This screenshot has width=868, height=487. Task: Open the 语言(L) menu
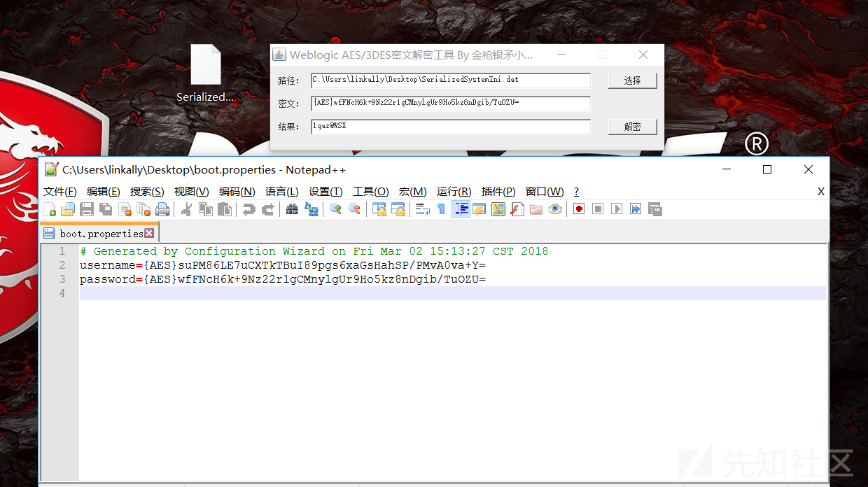click(282, 192)
